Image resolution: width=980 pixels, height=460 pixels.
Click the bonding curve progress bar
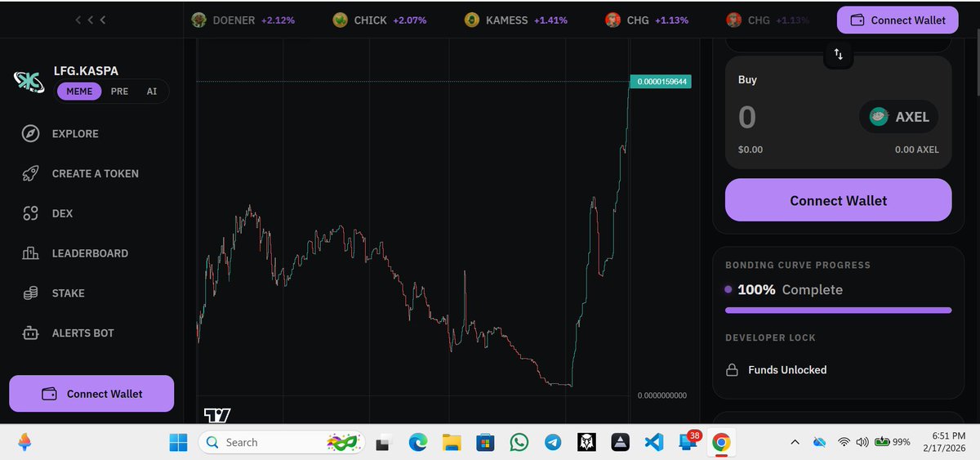click(x=838, y=310)
